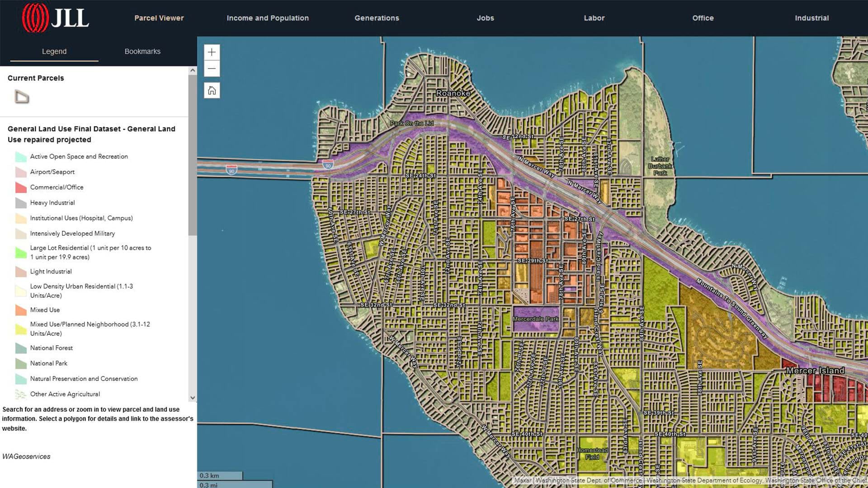Screen dimensions: 868x488
Task: Click the Current Parcels polygon symbol
Action: click(x=22, y=97)
